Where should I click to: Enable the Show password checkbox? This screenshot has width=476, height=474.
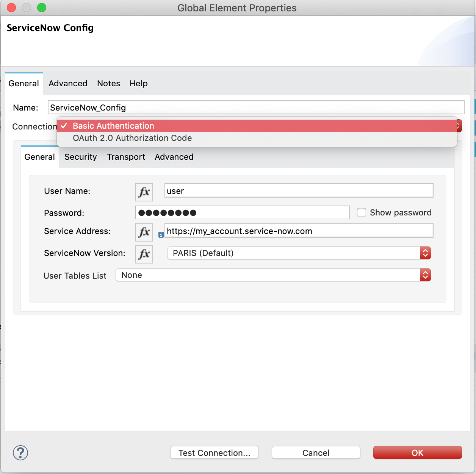[x=361, y=212]
